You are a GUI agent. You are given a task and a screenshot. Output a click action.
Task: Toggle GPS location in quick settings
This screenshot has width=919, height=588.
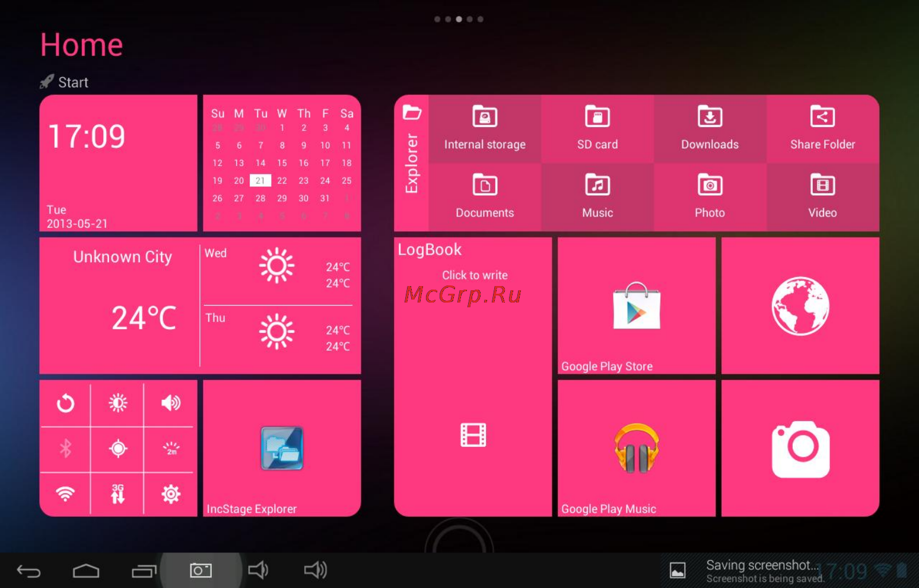117,449
